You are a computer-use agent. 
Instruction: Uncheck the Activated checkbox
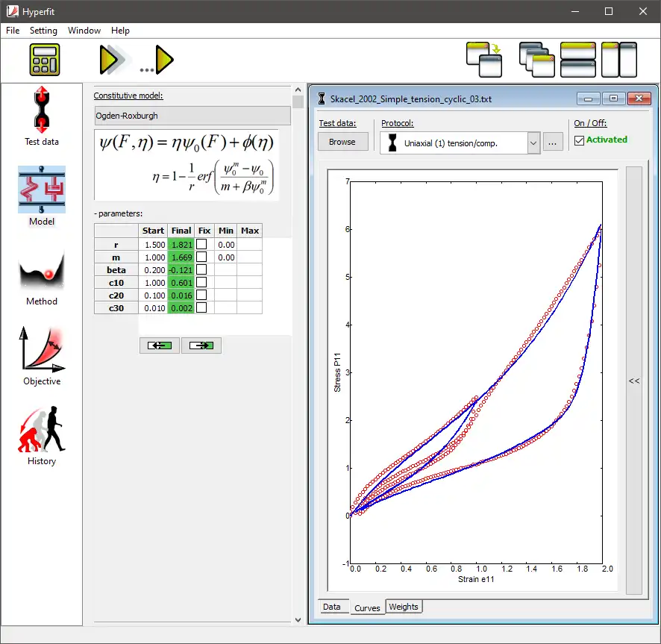coord(579,140)
